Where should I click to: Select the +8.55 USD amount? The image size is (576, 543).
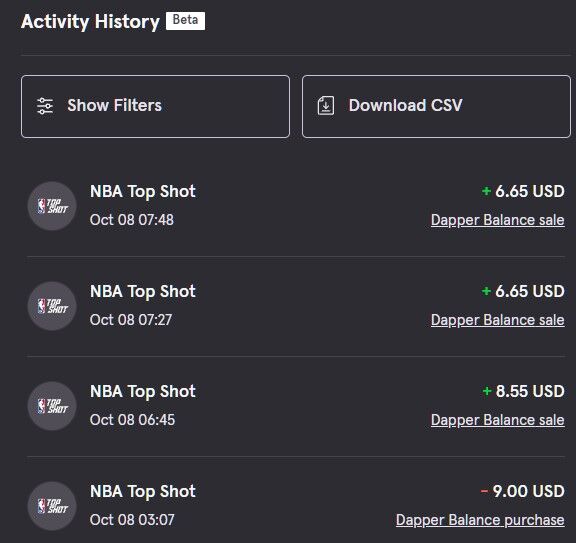(x=523, y=391)
